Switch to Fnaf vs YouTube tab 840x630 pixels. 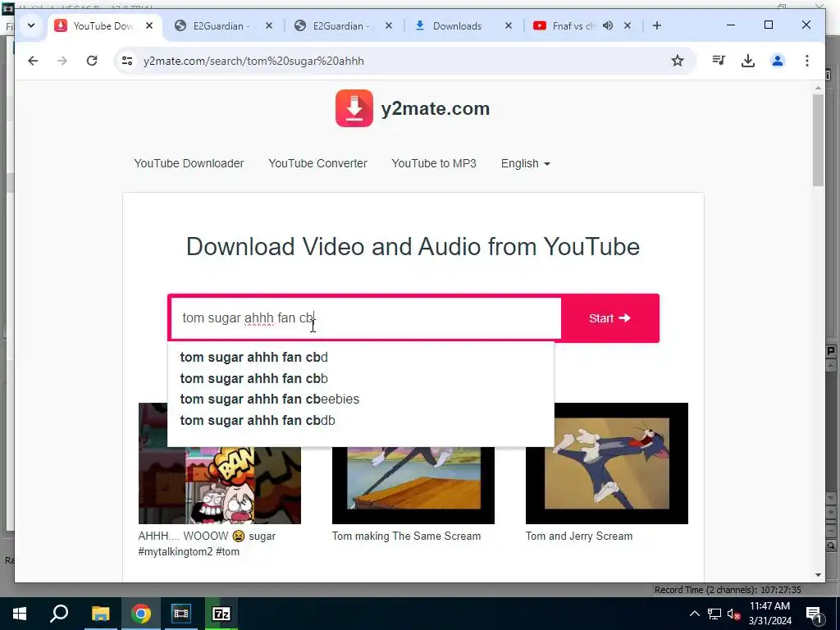(x=573, y=25)
